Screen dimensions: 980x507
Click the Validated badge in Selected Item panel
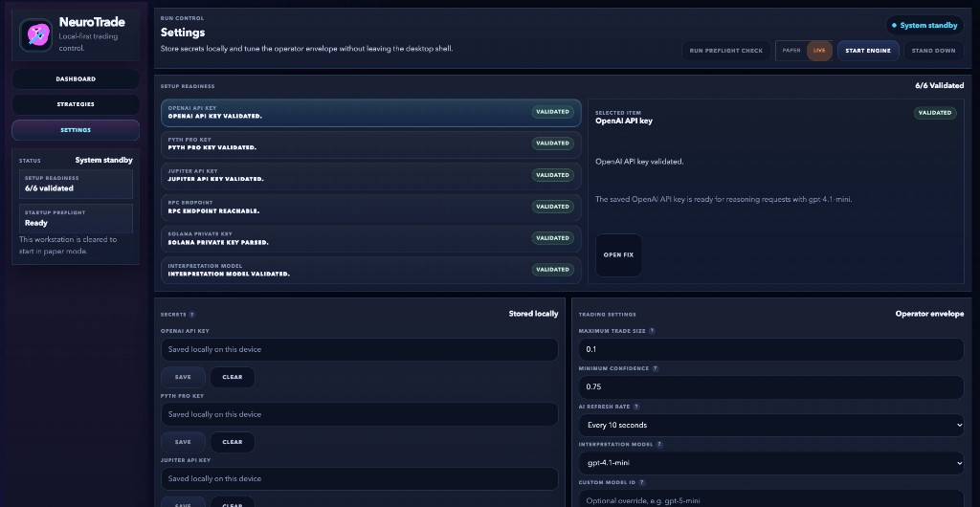point(935,113)
